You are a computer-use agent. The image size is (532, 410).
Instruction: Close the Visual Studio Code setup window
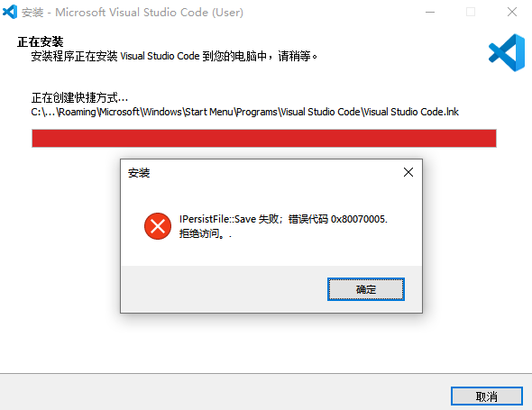[512, 13]
